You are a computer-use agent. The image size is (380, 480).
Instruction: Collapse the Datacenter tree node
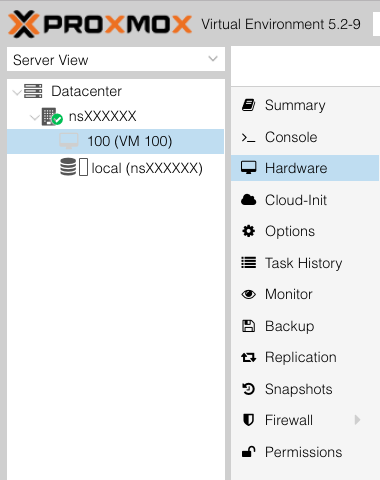[17, 92]
